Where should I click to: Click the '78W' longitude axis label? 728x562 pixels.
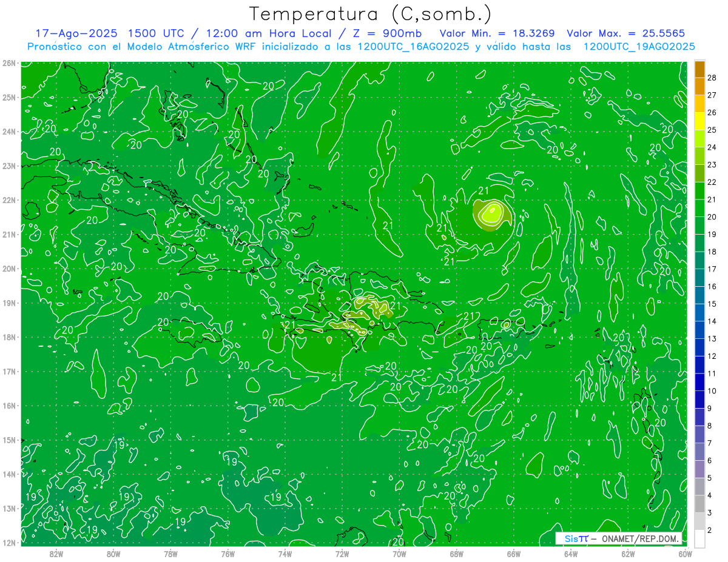171,554
